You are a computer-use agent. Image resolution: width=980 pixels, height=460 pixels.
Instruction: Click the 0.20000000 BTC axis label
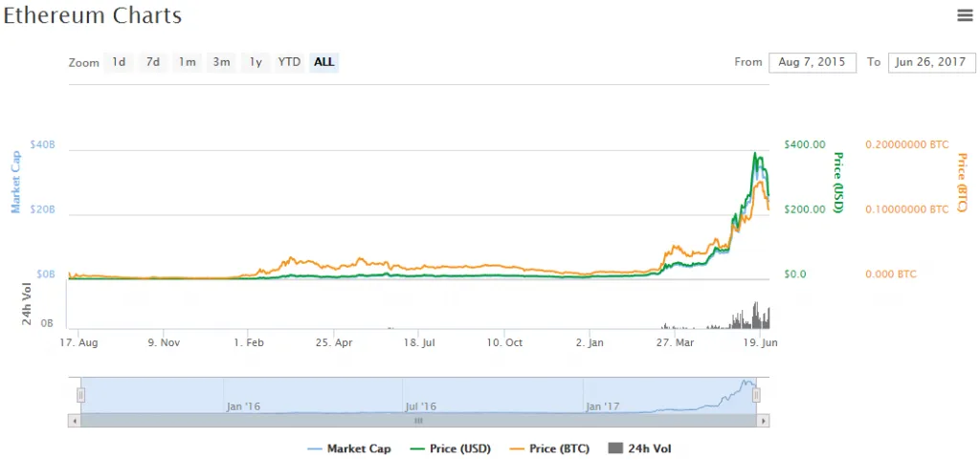907,144
